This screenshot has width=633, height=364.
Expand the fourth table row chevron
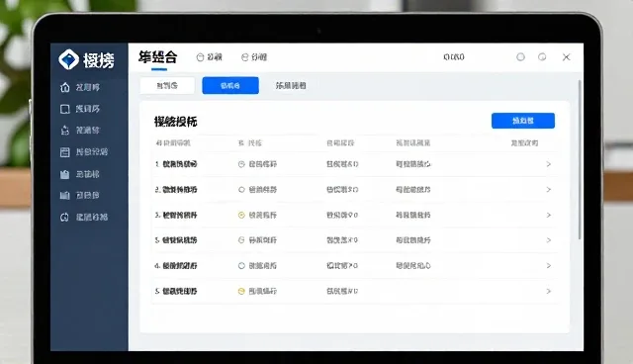pos(549,240)
